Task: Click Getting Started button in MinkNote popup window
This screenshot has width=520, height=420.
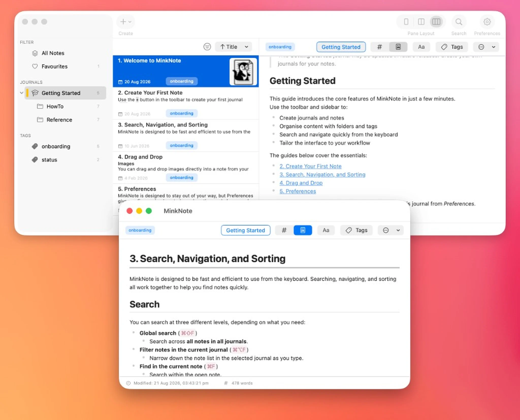Action: tap(245, 230)
